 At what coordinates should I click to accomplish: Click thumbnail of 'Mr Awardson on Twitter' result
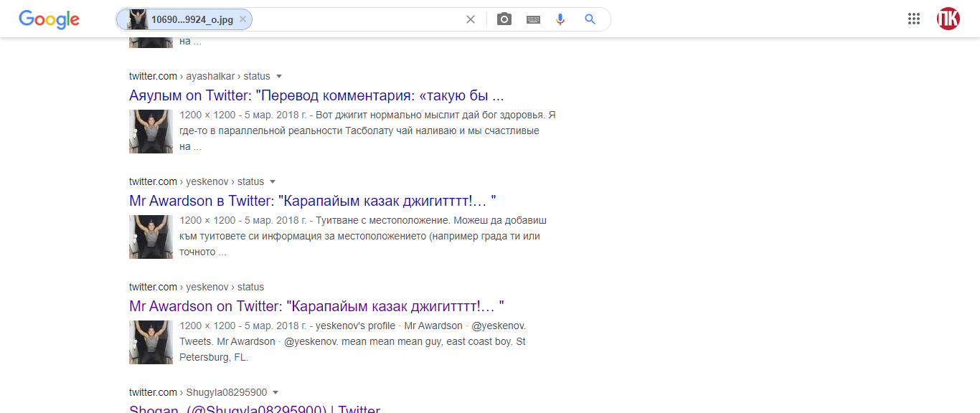point(151,342)
